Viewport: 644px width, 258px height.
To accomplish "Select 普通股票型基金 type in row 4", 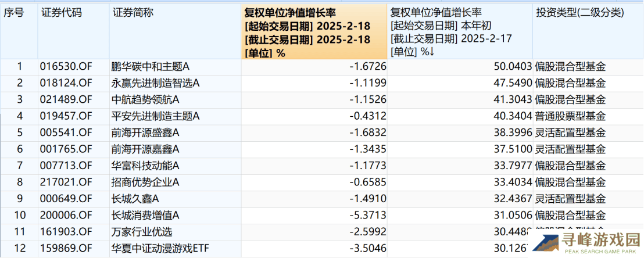I will point(571,116).
